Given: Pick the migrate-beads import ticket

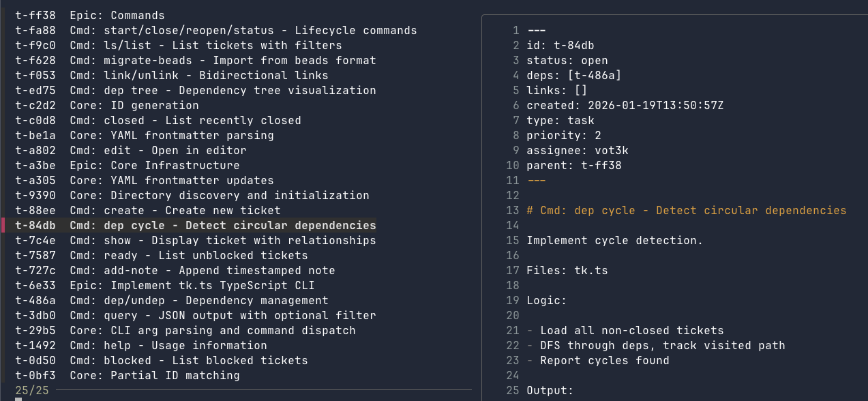Looking at the screenshot, I should pos(195,60).
